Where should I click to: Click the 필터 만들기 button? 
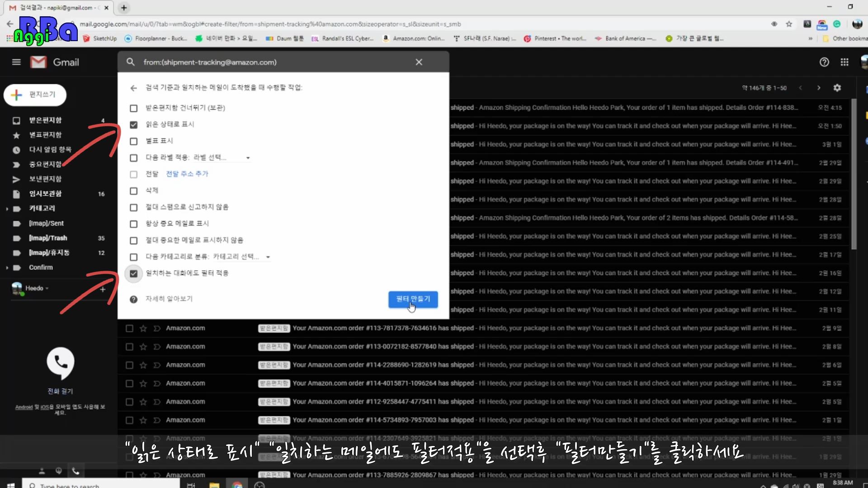point(413,299)
